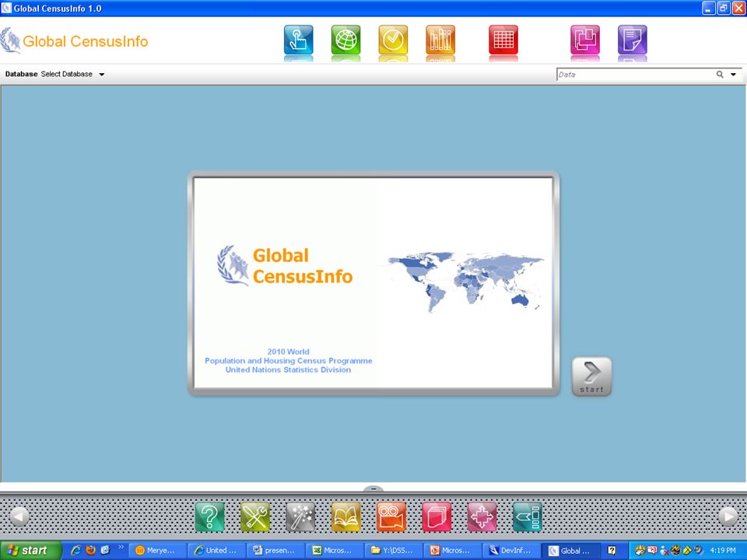Click the 4:19 PM system clock
The image size is (747, 560).
(723, 551)
